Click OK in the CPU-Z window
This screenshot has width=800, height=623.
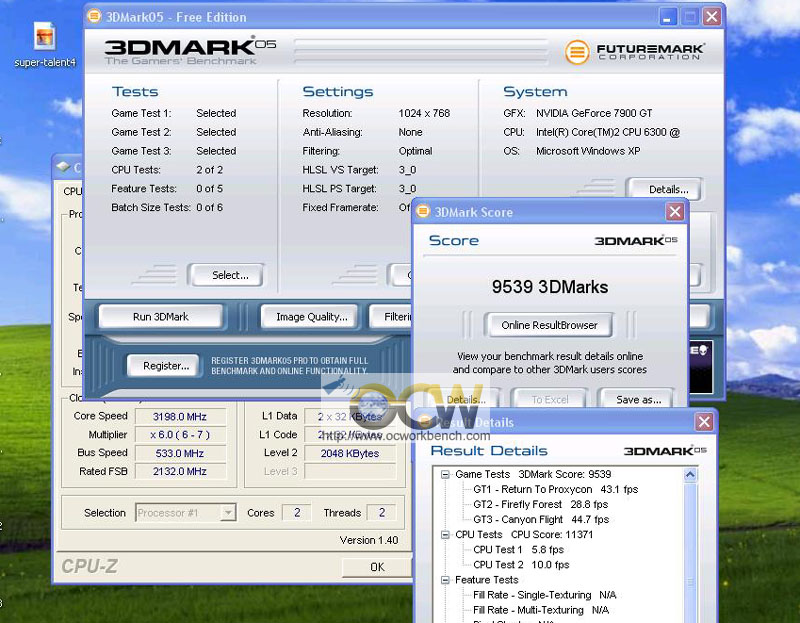pos(377,567)
